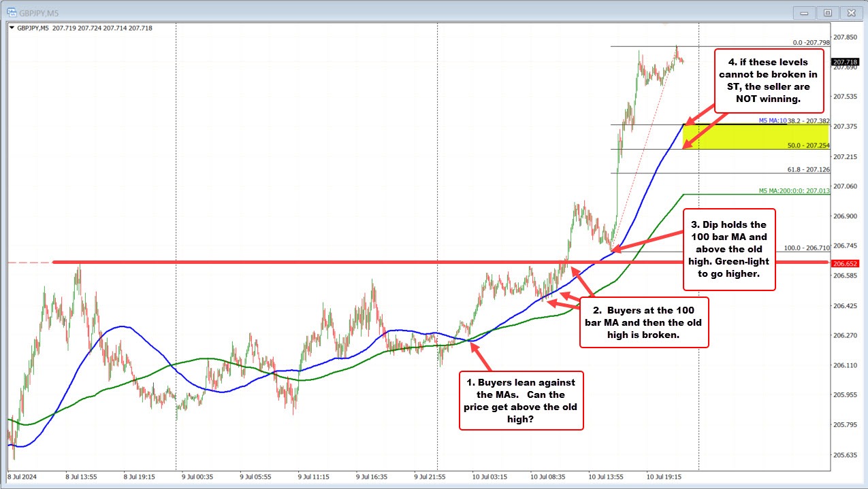Click the green M5 MA:200 label
This screenshot has height=489, width=868.
point(793,191)
